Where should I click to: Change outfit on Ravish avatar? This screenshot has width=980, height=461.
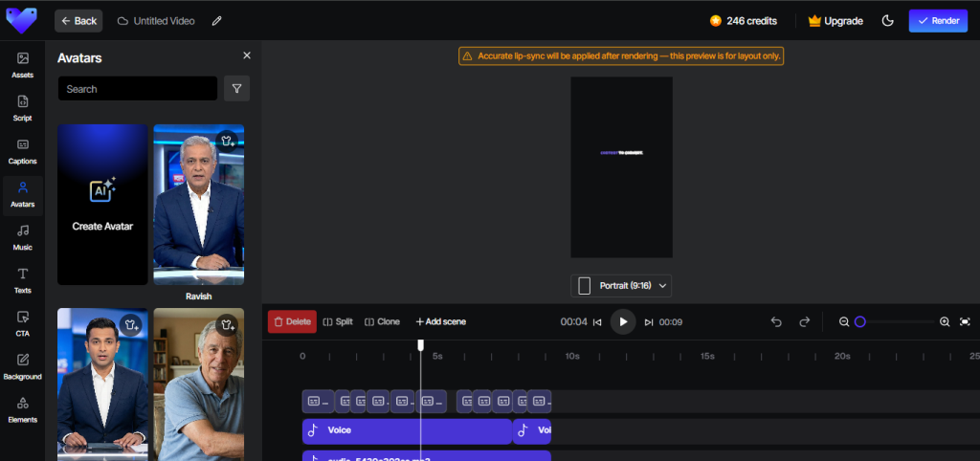click(x=228, y=142)
